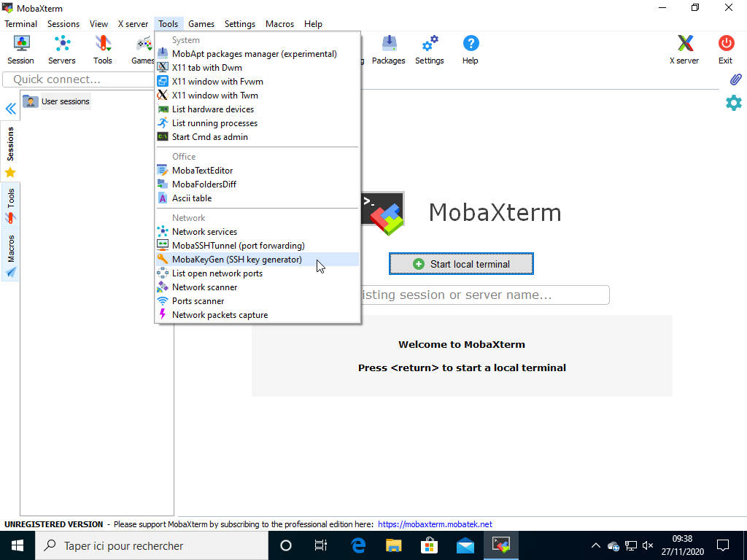Choose X11 window with Twm

coord(258,96)
